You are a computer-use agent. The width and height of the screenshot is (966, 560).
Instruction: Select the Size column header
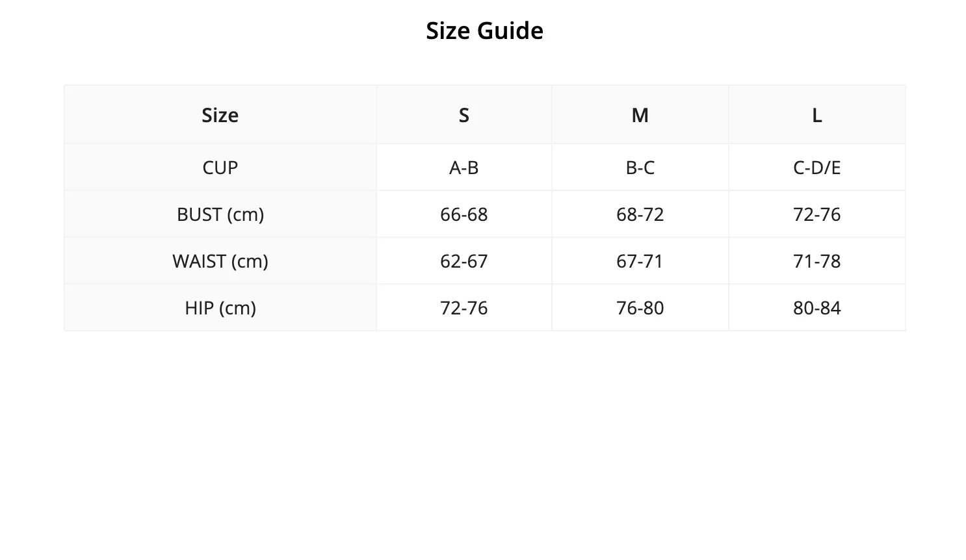point(220,115)
